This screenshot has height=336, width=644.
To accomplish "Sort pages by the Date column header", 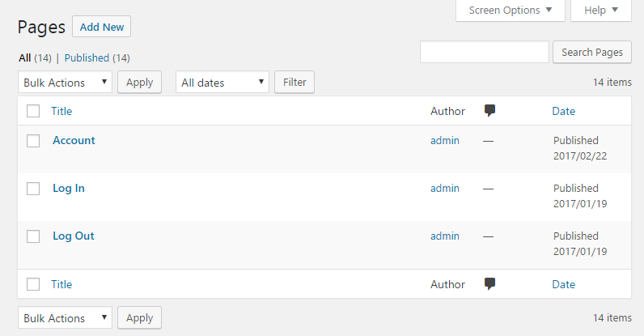I will click(563, 111).
